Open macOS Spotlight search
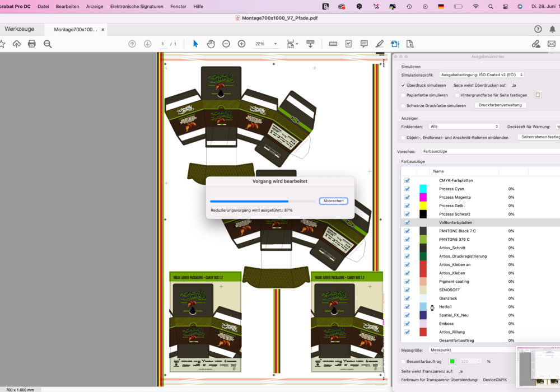The width and height of the screenshot is (560, 392). (x=491, y=6)
